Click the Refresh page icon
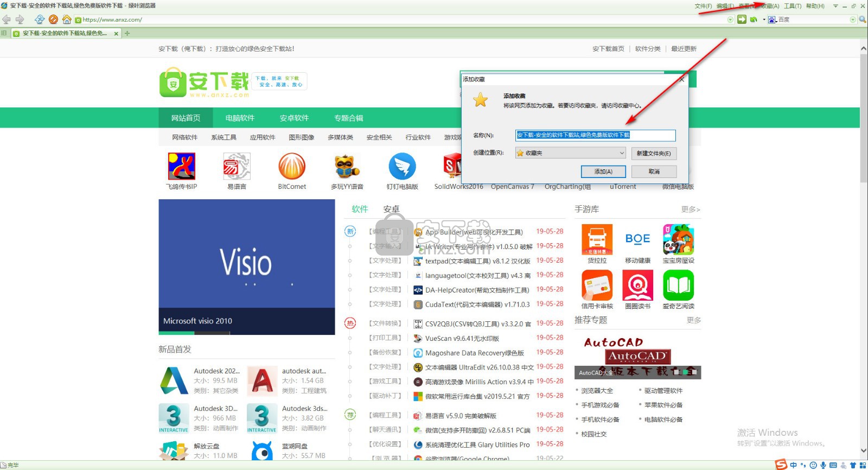 click(40, 20)
